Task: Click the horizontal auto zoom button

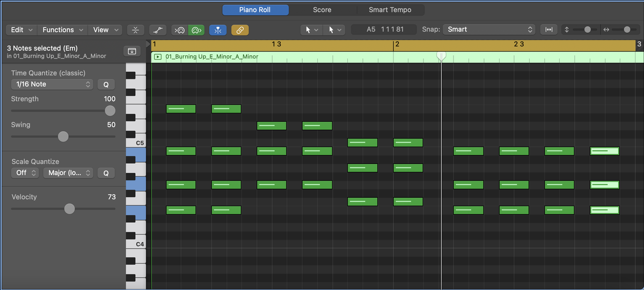Action: click(x=548, y=30)
